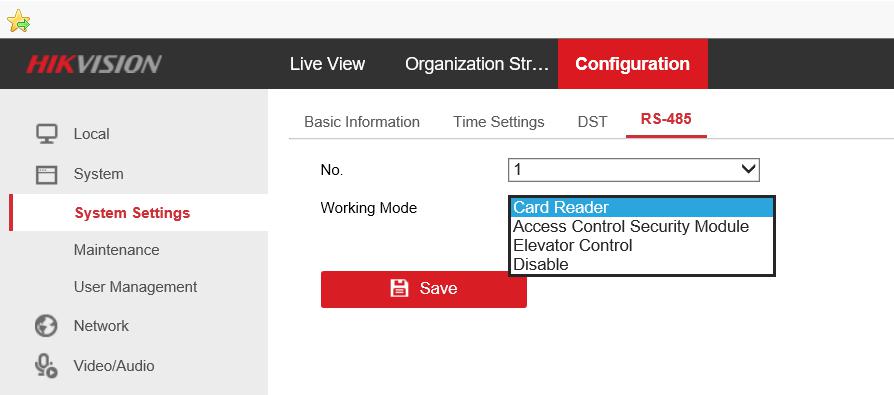Open User Management in sidebar
The width and height of the screenshot is (894, 395).
click(x=135, y=287)
